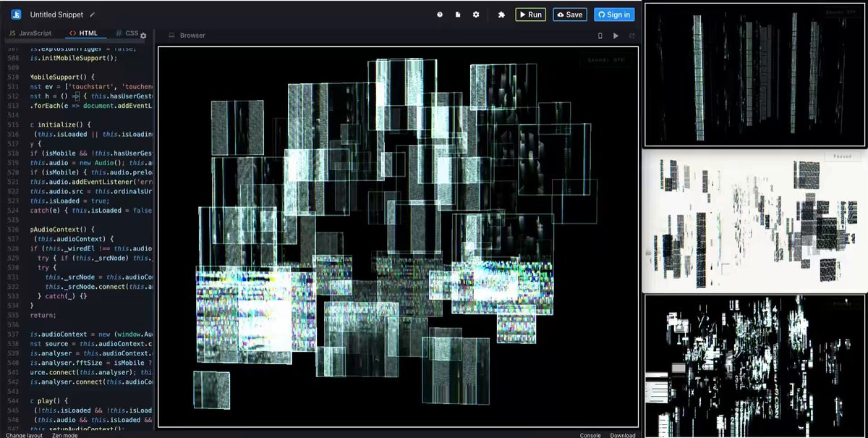Click the play icon in the Browser toolbar
This screenshot has width=868, height=438.
click(616, 35)
